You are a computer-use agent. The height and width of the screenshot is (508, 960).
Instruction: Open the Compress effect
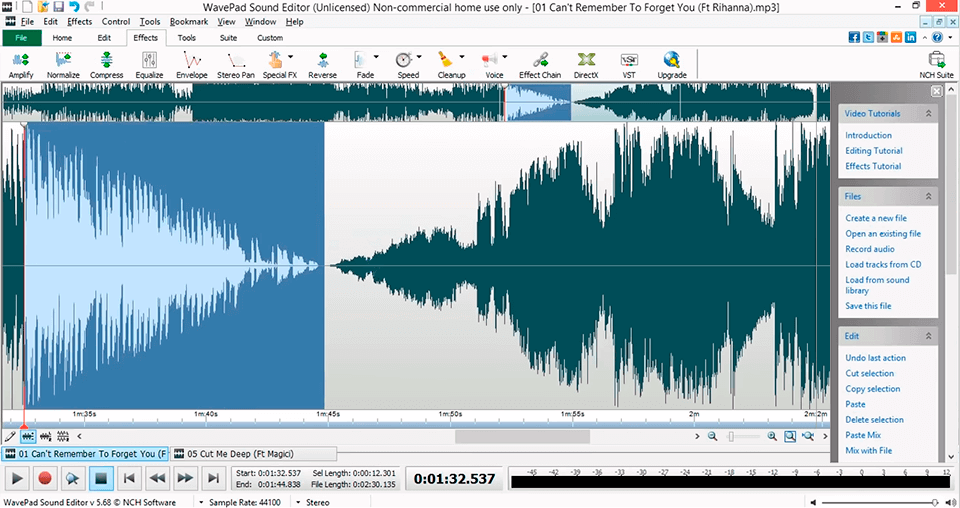(x=107, y=65)
